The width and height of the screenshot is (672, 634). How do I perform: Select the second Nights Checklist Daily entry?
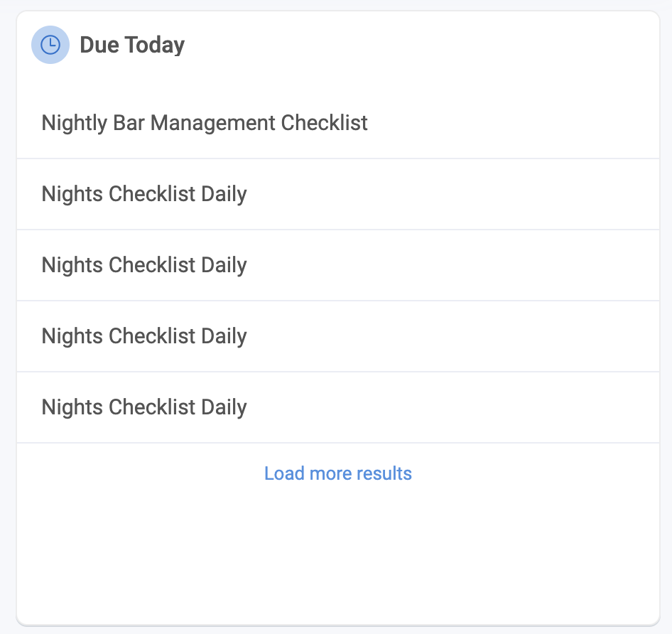144,264
